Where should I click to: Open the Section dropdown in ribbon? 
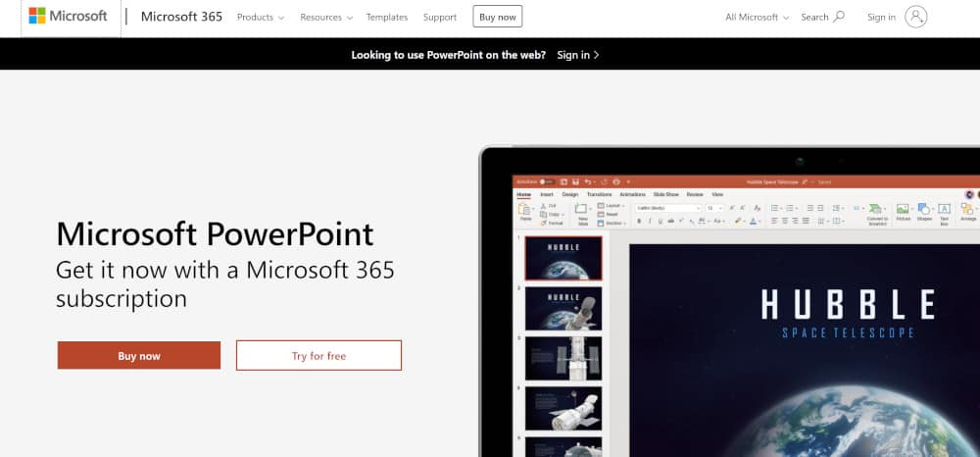point(612,224)
